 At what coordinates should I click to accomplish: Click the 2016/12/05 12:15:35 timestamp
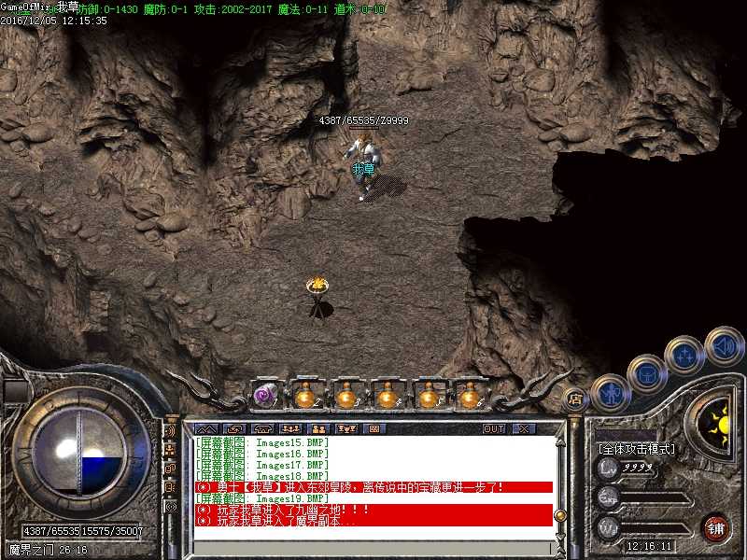54,21
